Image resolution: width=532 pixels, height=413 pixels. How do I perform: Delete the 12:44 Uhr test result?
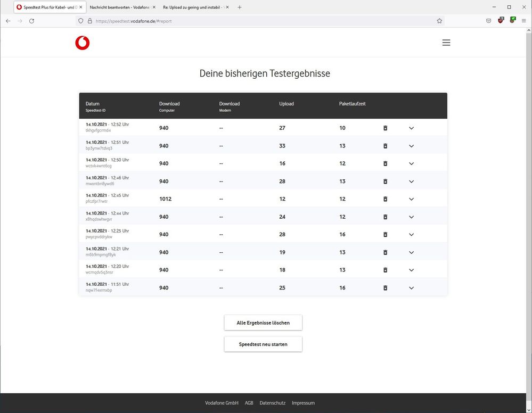[x=385, y=217]
